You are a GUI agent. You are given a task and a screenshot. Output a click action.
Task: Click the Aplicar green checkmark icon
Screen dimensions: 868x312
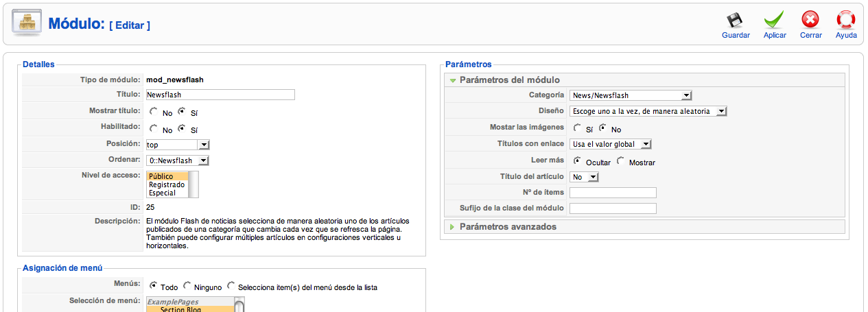tap(775, 21)
